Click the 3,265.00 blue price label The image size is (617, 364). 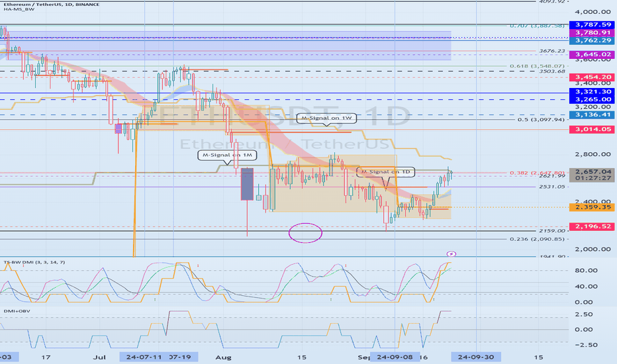(592, 99)
